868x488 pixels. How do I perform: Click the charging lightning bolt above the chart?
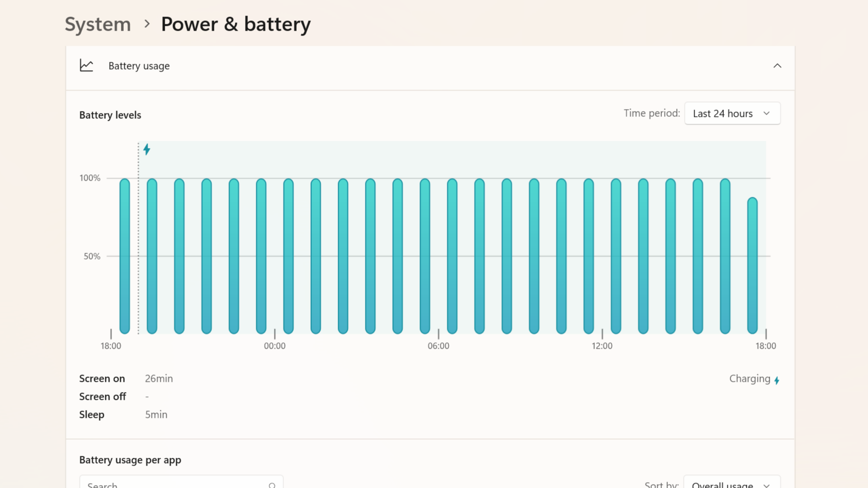147,149
